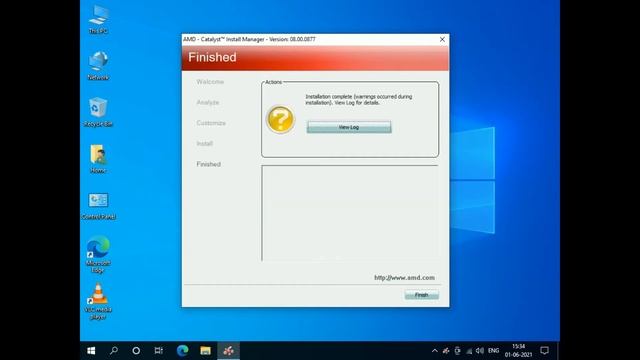The image size is (640, 360).
Task: Click the Finish button
Action: click(x=422, y=295)
